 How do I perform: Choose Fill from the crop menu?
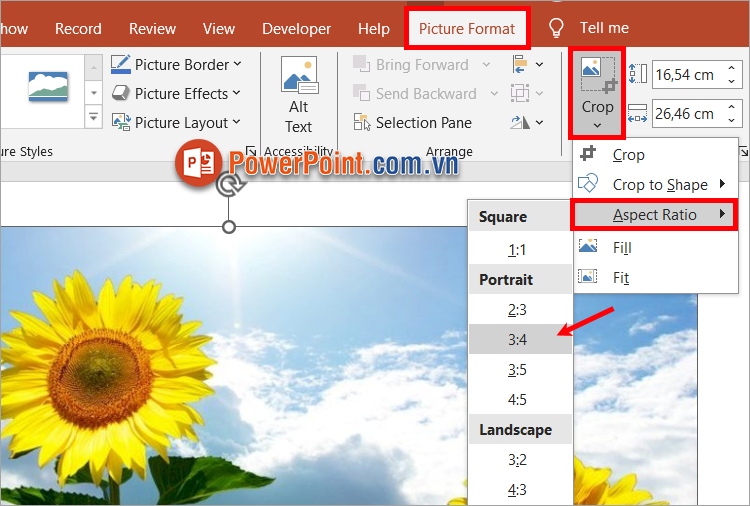pos(655,247)
